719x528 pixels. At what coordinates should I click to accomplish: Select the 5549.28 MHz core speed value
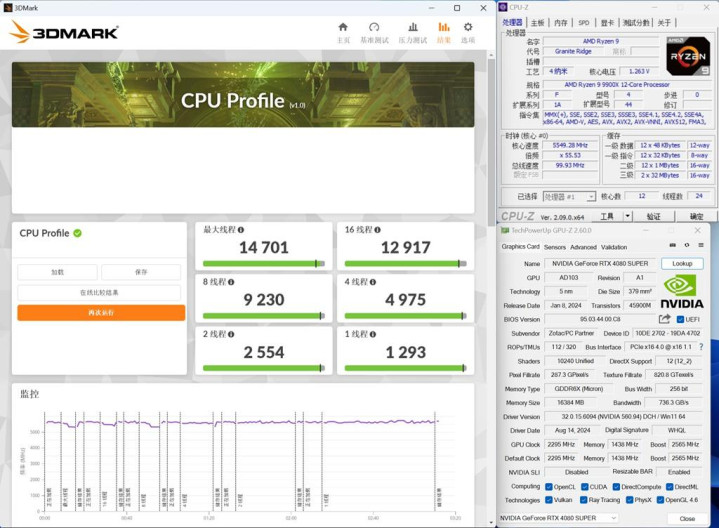pos(570,145)
